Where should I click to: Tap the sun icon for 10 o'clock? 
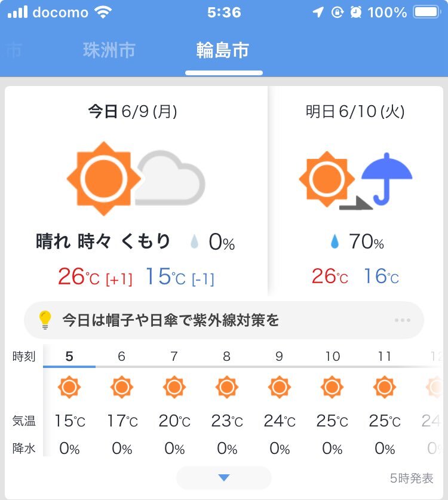[332, 387]
